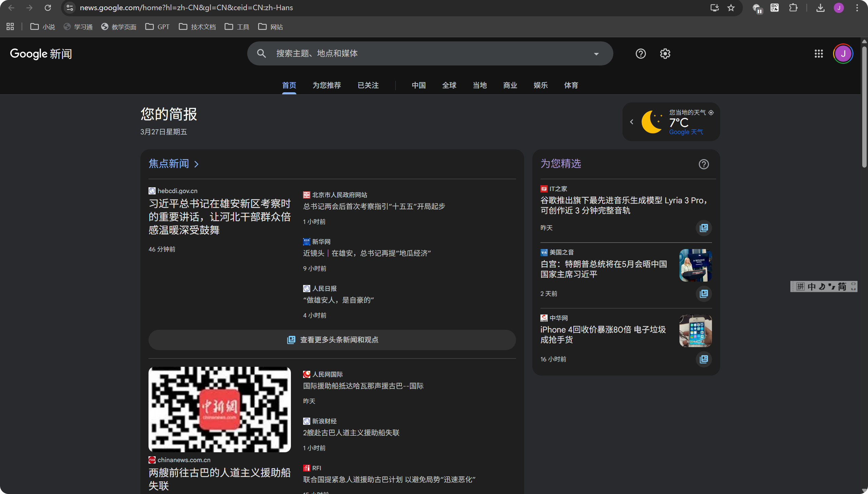Open the Google 天气 link
The width and height of the screenshot is (868, 494).
(x=686, y=132)
